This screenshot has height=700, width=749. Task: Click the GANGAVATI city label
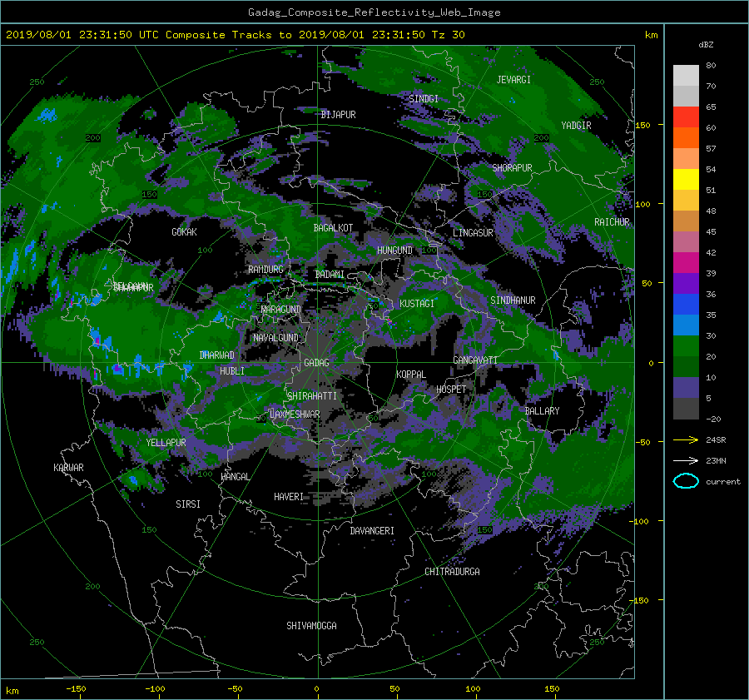(475, 360)
